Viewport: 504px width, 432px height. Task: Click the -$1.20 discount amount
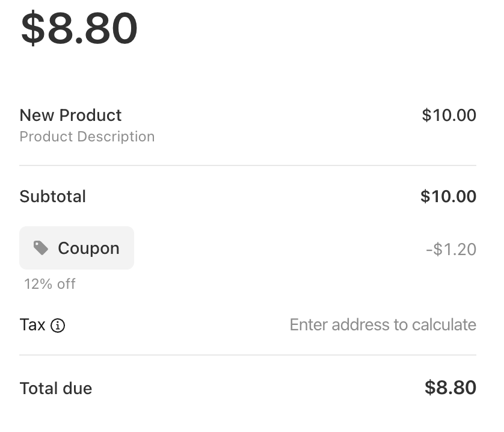pos(451,249)
